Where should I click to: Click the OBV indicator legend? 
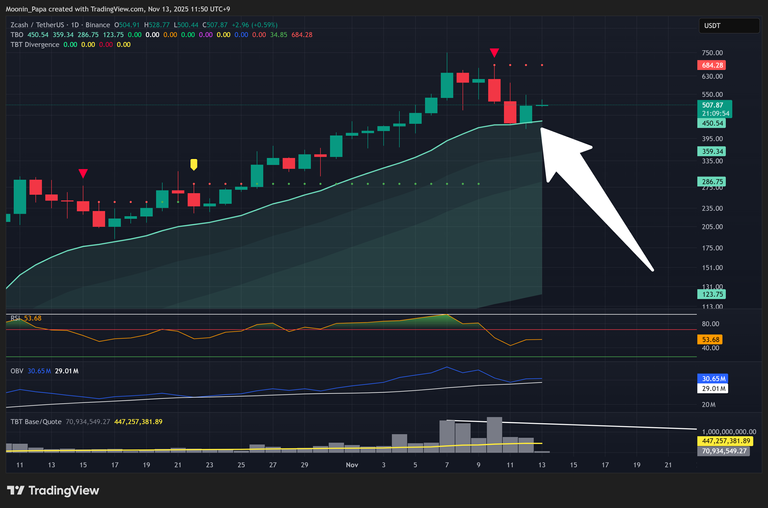pyautogui.click(x=16, y=370)
